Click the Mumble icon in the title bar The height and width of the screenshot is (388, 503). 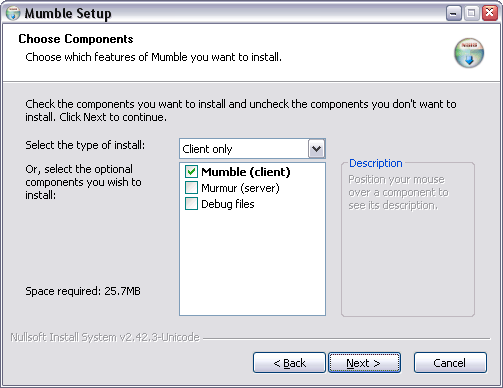tap(13, 13)
